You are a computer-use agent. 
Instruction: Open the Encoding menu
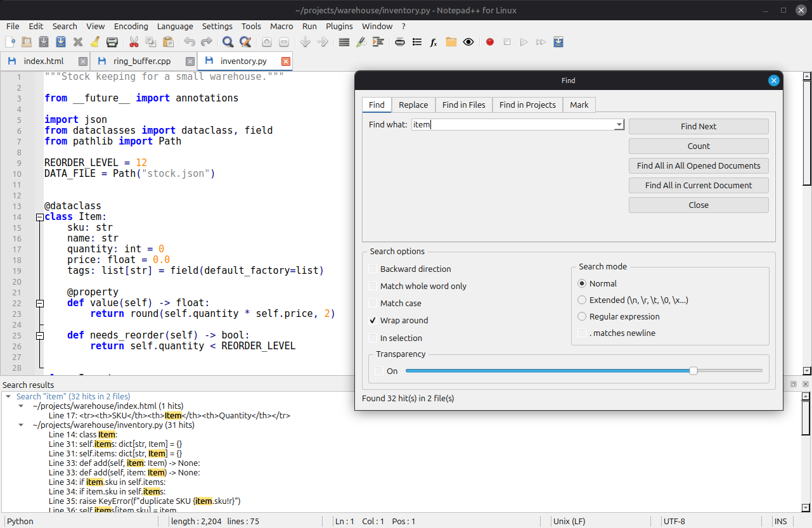[x=131, y=26]
